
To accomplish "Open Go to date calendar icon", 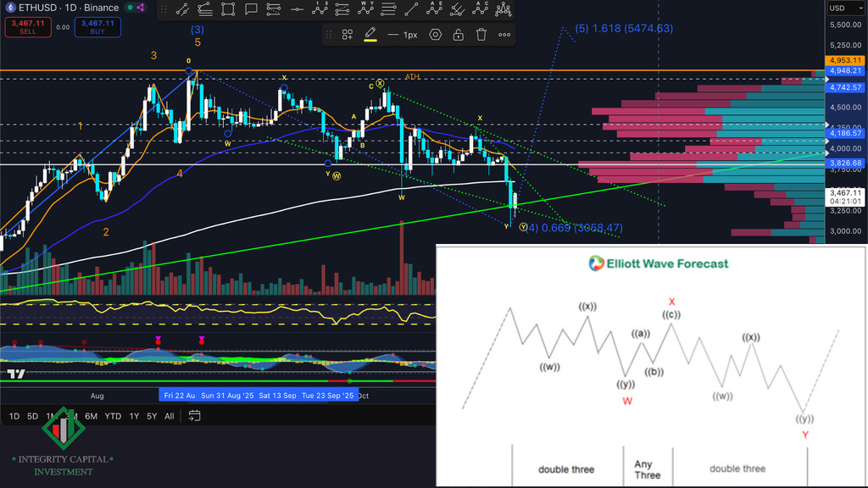I will tap(195, 416).
